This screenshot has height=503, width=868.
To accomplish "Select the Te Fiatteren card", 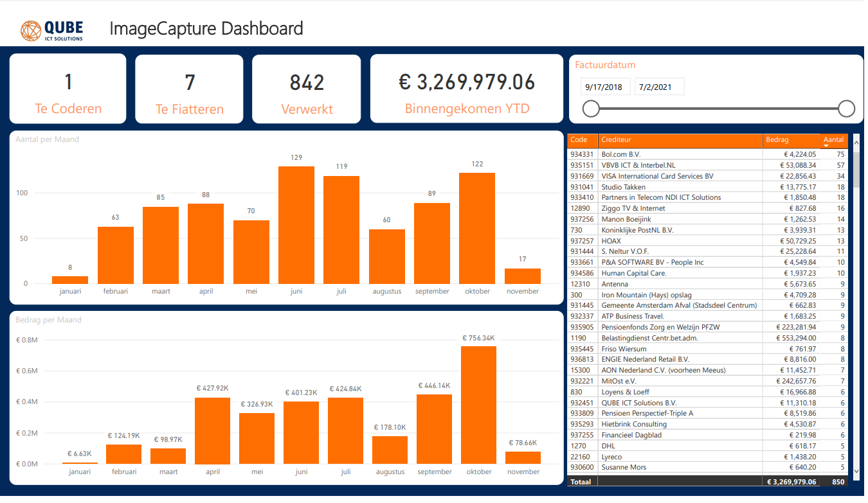I will 190,89.
